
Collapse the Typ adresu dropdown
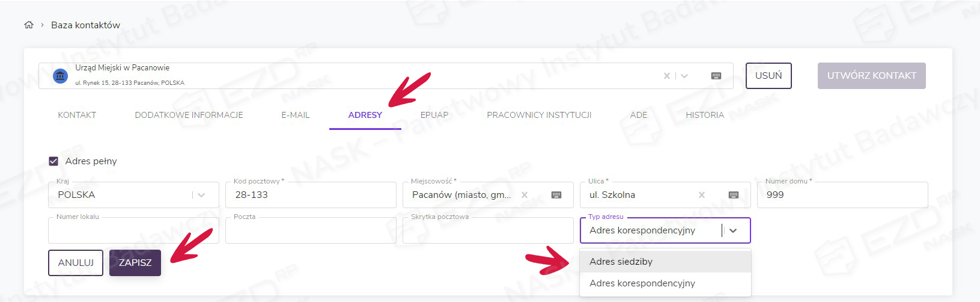733,230
